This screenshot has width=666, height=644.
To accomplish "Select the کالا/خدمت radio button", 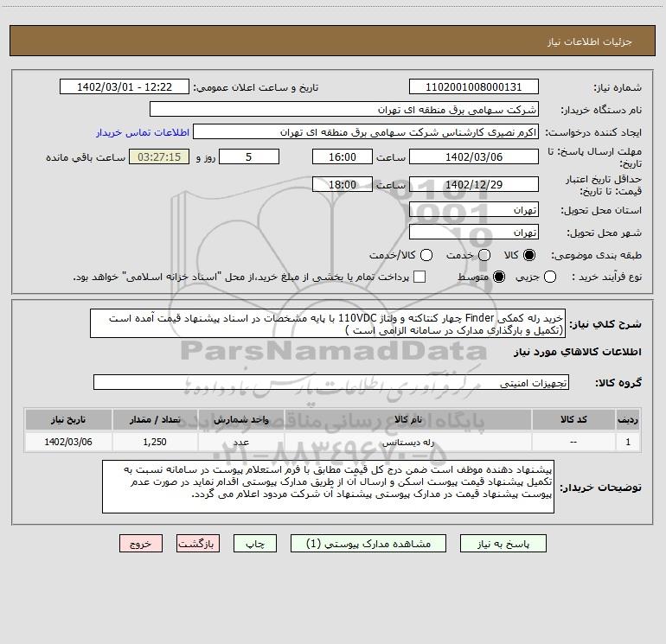I will (426, 255).
